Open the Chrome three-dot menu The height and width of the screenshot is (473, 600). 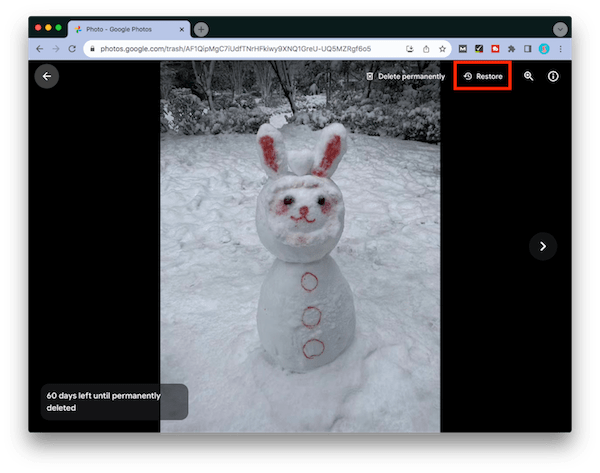(x=560, y=48)
